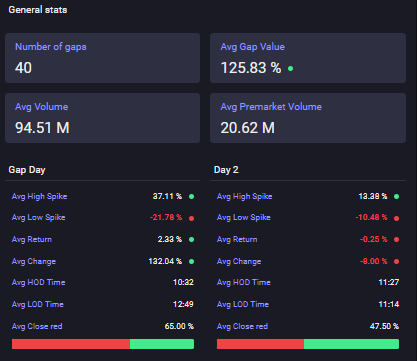Click red dot next to Day 2 -8.00 %
This screenshot has width=417, height=361.
tap(397, 262)
